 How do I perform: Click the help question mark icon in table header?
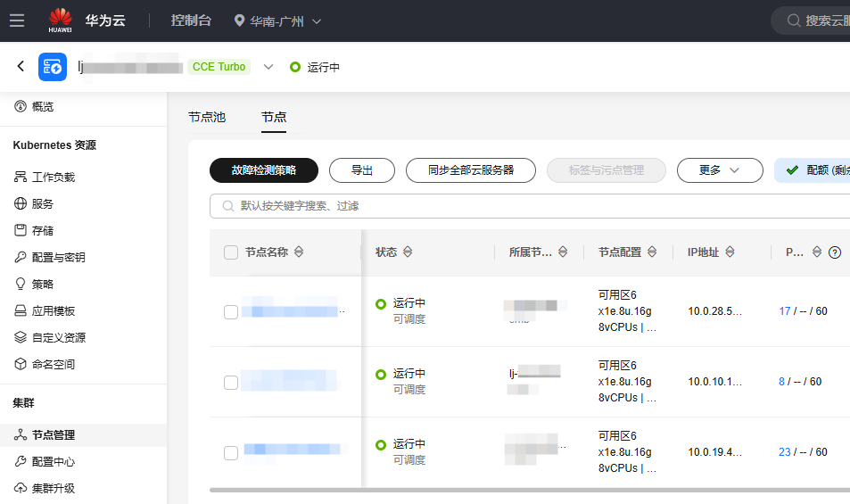pyautogui.click(x=835, y=252)
